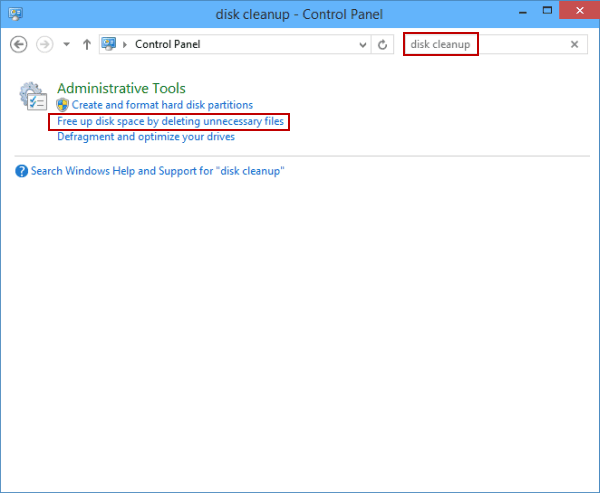600x493 pixels.
Task: Click the search box containing disk cleanup
Action: coord(495,44)
